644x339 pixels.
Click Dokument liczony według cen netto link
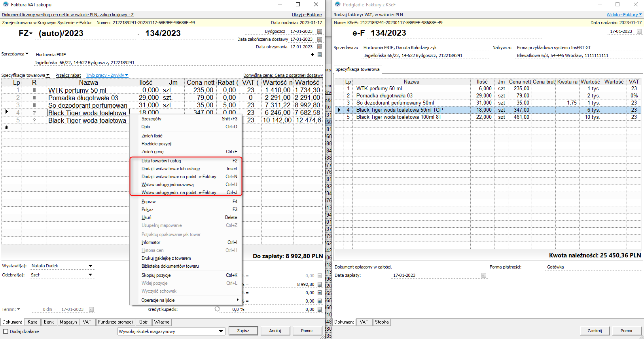68,15
